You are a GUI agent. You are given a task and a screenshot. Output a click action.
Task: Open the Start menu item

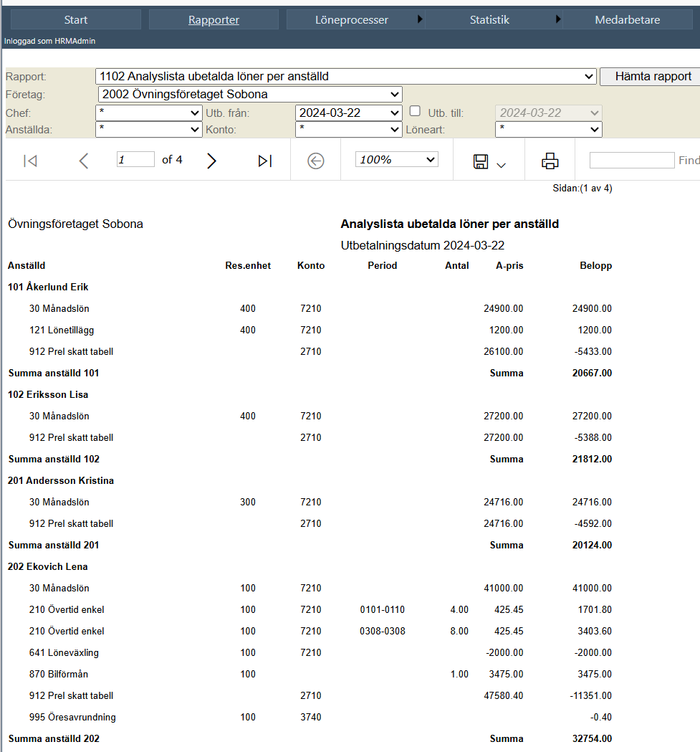tap(76, 19)
